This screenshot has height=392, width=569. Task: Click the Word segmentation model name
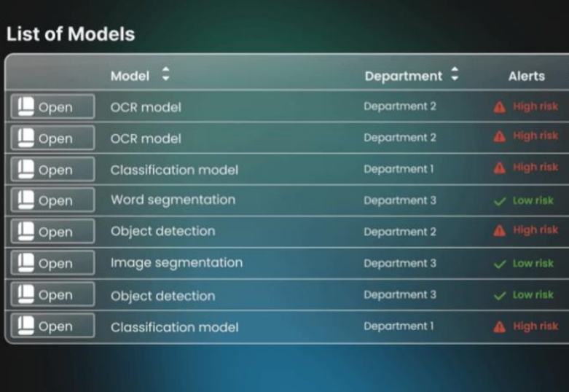point(173,200)
